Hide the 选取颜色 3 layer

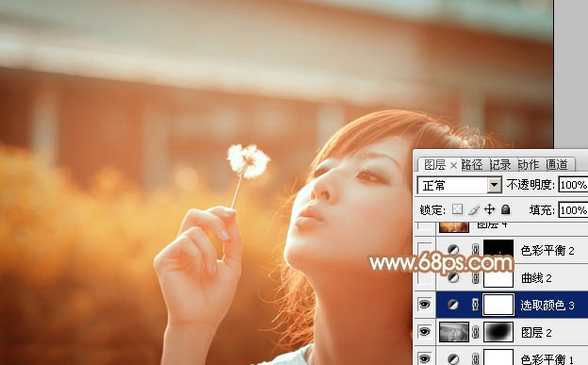[424, 305]
